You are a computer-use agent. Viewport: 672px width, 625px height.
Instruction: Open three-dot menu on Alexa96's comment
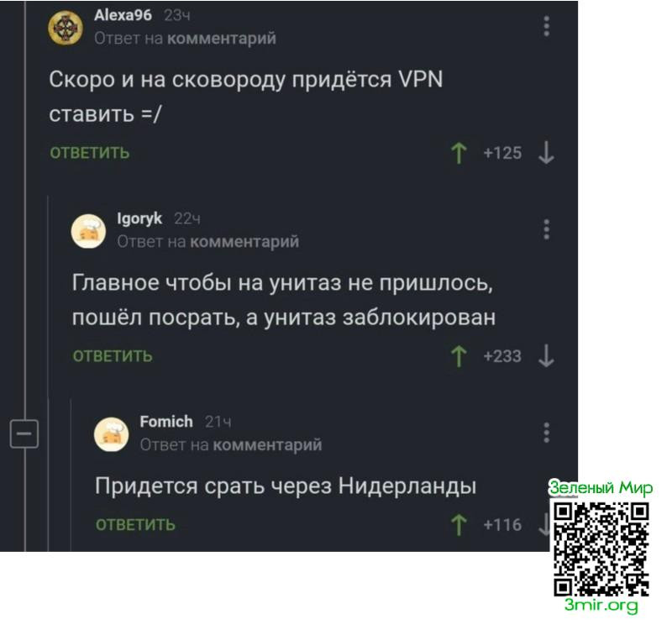[x=546, y=27]
